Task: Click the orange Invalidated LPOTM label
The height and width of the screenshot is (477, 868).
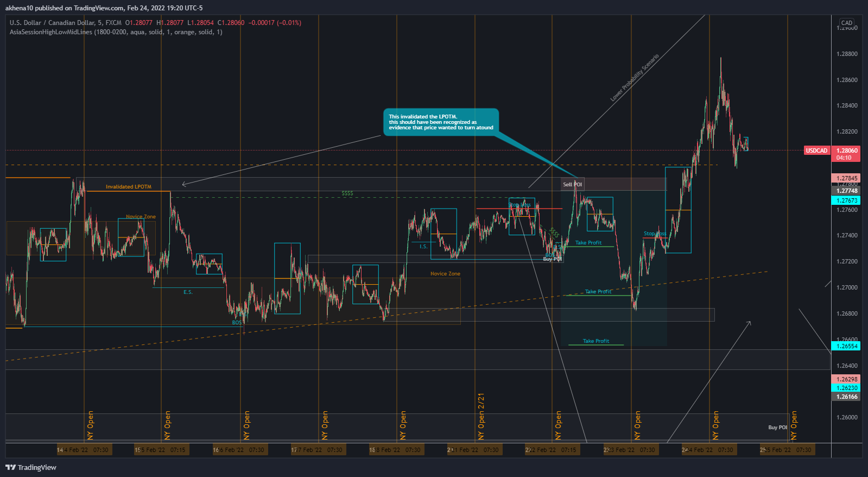Action: point(129,187)
